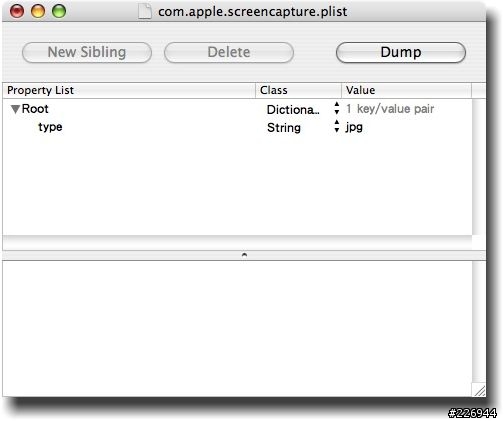Zoom window with green button
Screen dimensions: 504x421
point(59,11)
